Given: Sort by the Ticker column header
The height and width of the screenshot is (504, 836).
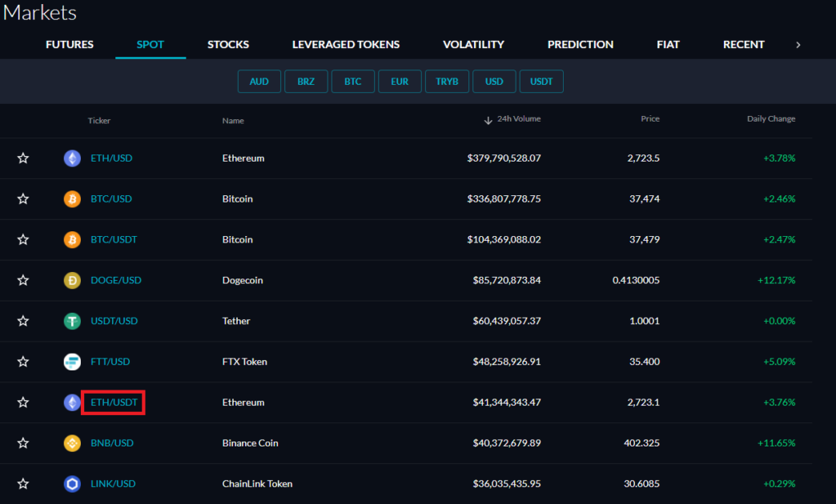Looking at the screenshot, I should tap(99, 121).
